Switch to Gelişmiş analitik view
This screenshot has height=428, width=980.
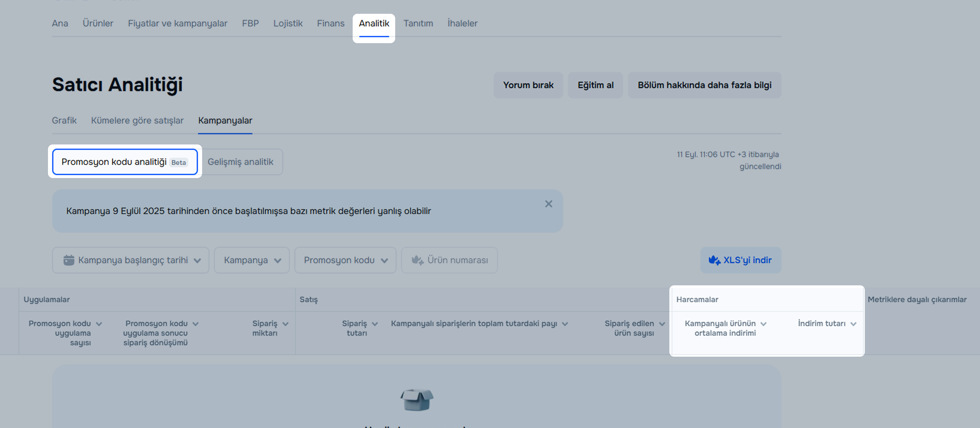pyautogui.click(x=241, y=162)
